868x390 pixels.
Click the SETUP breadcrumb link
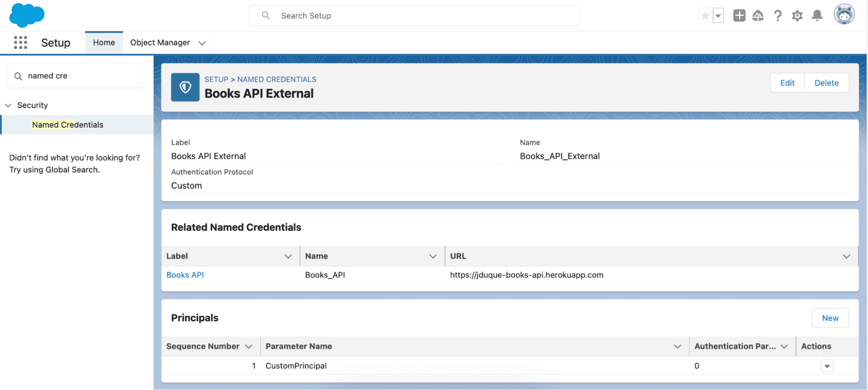(x=216, y=79)
